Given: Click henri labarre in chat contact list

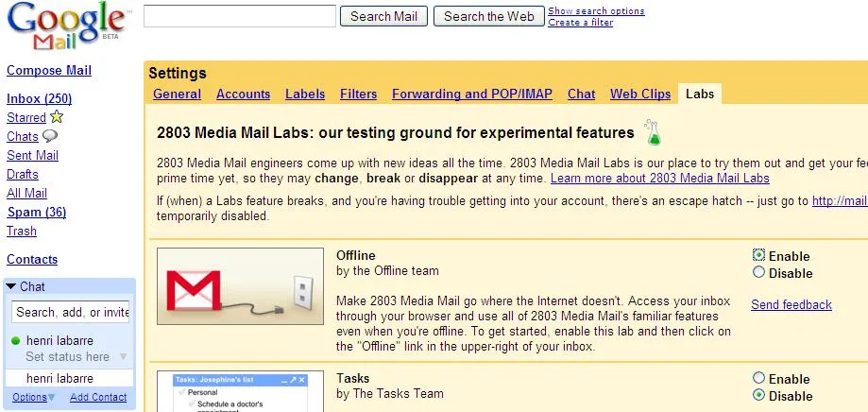Looking at the screenshot, I should [x=69, y=378].
